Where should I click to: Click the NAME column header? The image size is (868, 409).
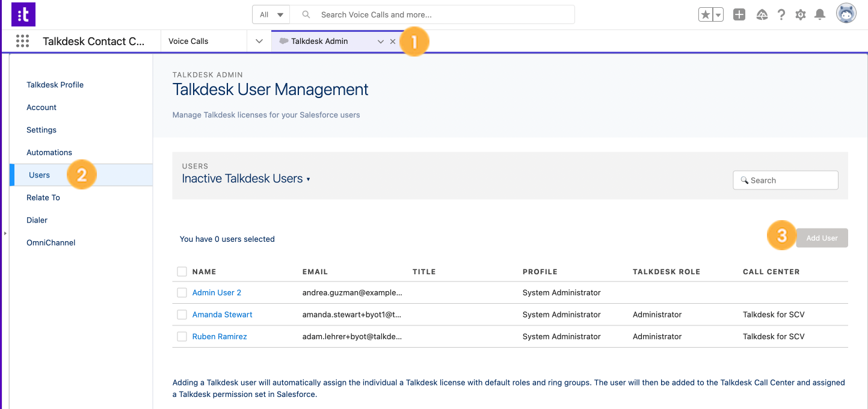(205, 272)
